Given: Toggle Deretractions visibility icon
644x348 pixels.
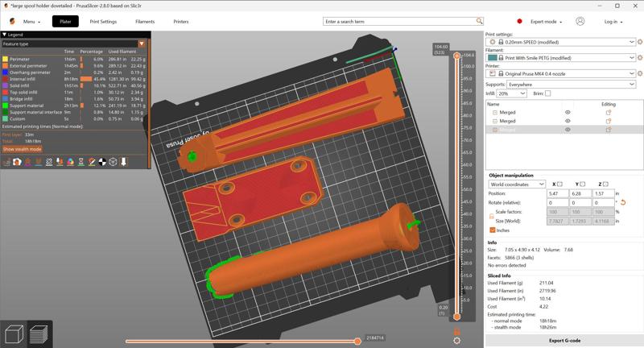Looking at the screenshot, I should (39, 162).
